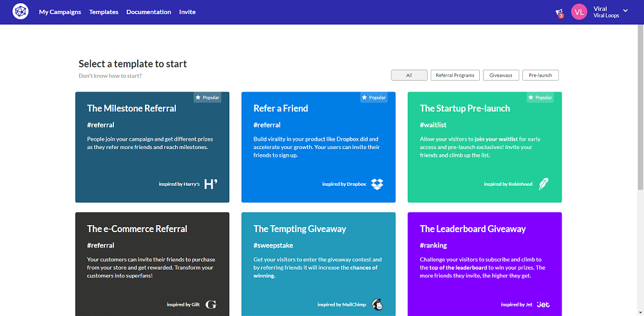Screen dimensions: 644x316
Task: Open the announcements megaphone icon
Action: click(558, 12)
